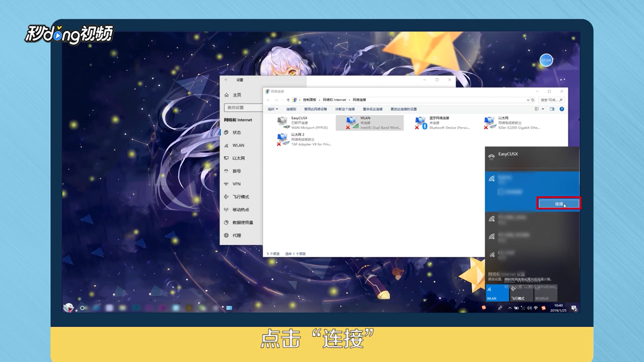Click 网络连接 in the address breadcrumb
Viewport: 644px width, 362px height.
[x=359, y=100]
